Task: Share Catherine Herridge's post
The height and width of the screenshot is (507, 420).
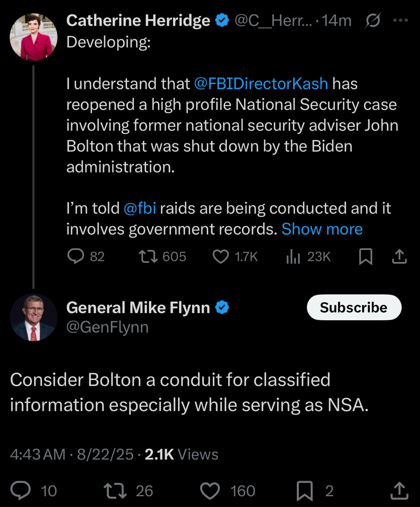Action: click(399, 257)
